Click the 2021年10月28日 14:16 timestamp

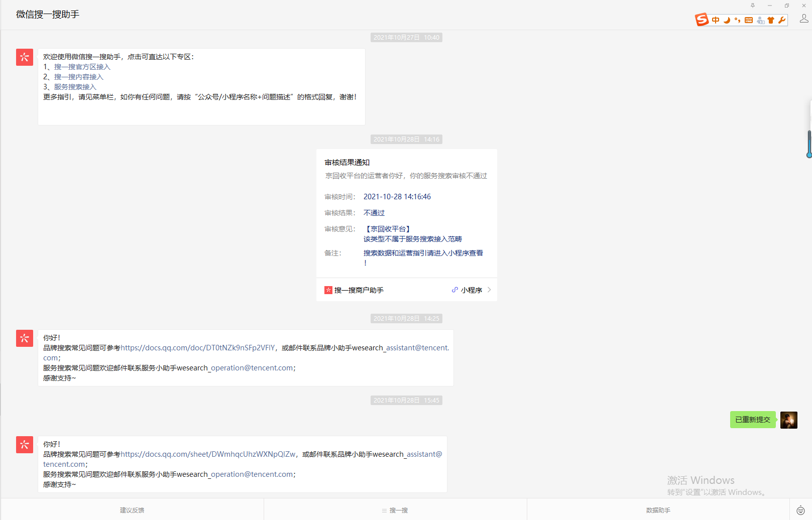(x=407, y=140)
